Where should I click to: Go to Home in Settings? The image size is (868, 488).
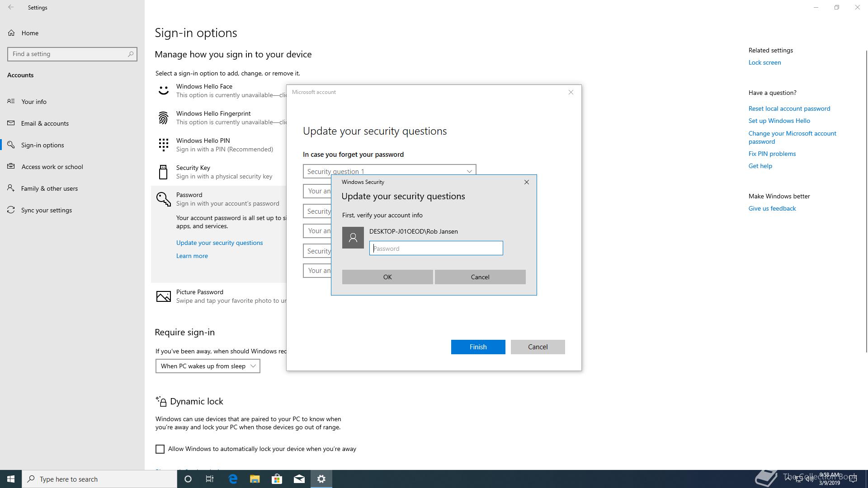tap(72, 33)
